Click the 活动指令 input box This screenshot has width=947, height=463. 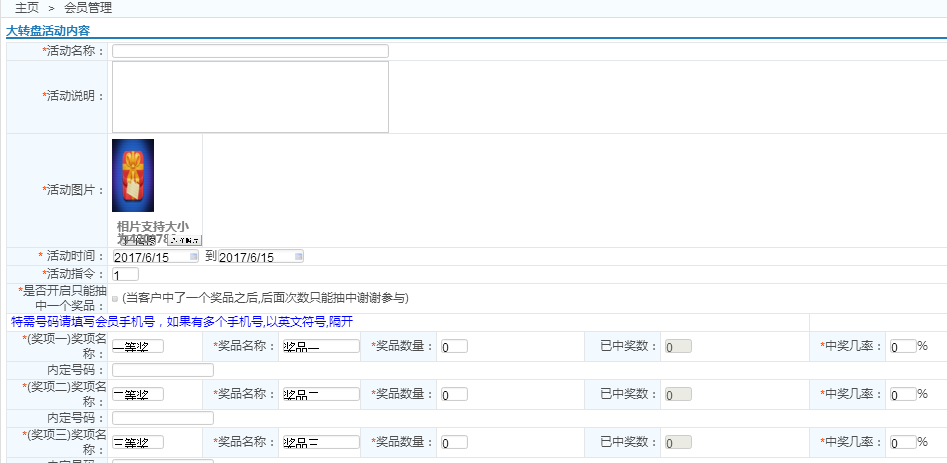125,275
